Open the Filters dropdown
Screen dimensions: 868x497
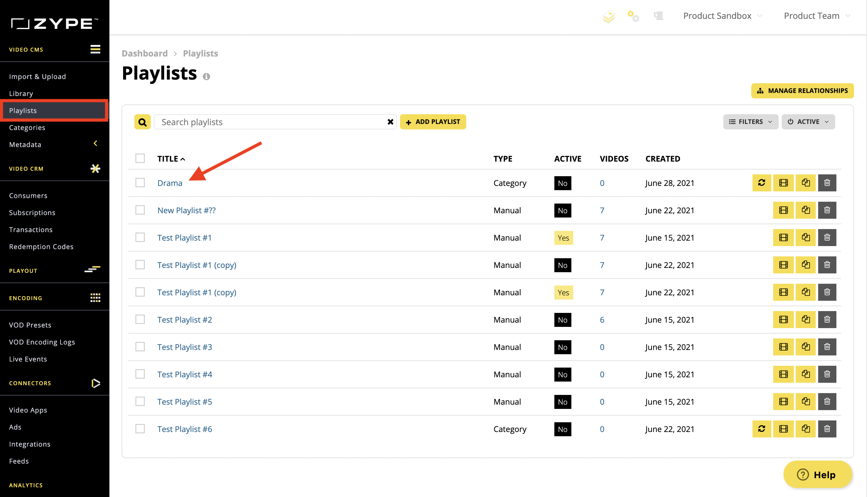point(751,122)
